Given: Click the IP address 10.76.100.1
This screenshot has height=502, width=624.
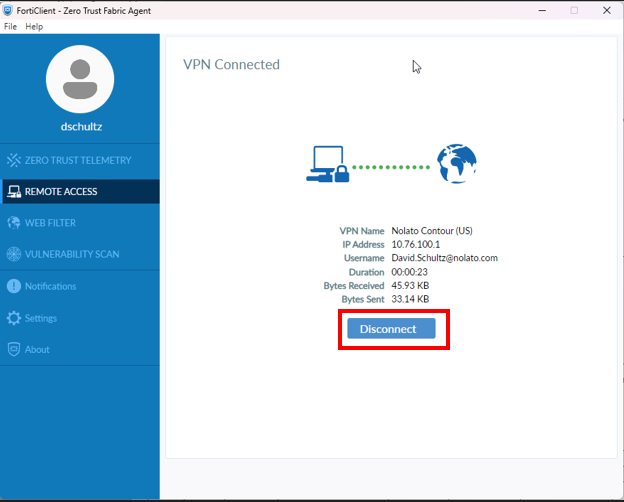Looking at the screenshot, I should 415,244.
